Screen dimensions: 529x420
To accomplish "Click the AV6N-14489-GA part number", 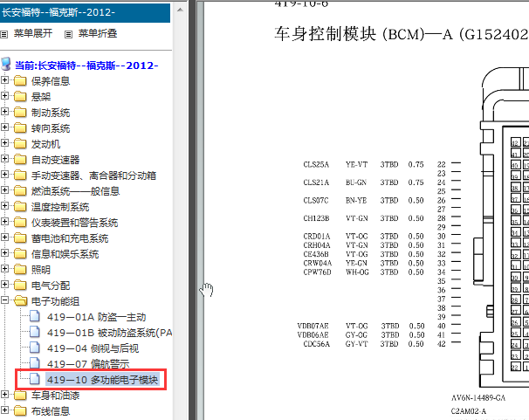I will pyautogui.click(x=478, y=398).
